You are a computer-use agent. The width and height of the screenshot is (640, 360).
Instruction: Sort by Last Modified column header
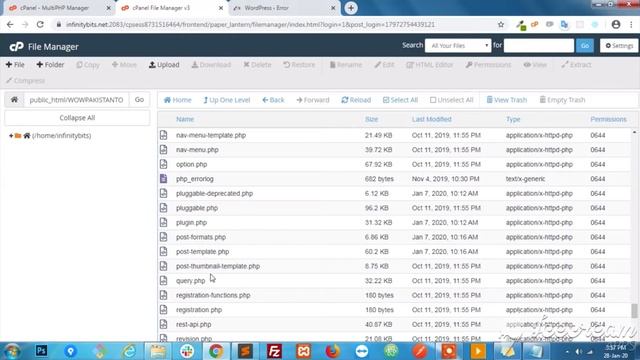431,119
